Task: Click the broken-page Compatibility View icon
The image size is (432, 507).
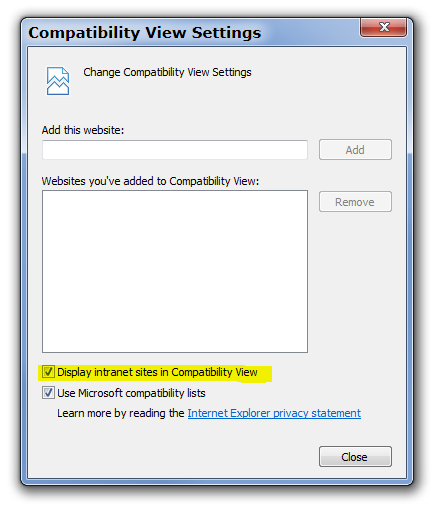Action: (x=58, y=81)
